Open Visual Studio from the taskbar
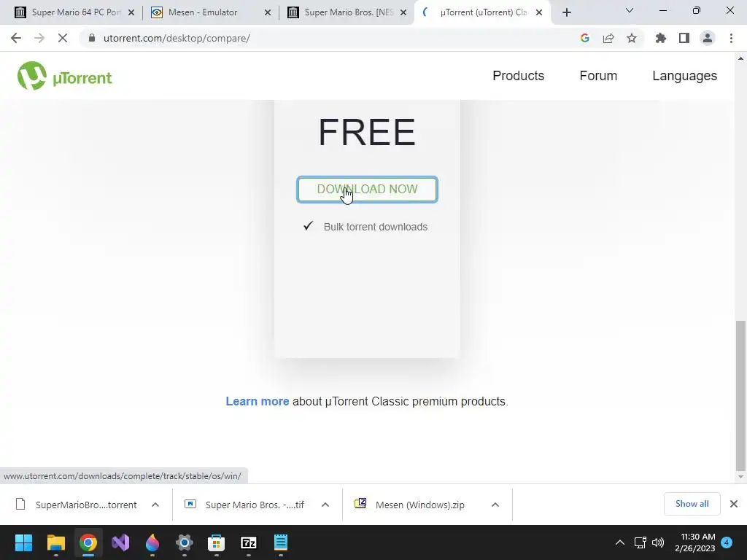Viewport: 747px width, 560px height. click(120, 542)
